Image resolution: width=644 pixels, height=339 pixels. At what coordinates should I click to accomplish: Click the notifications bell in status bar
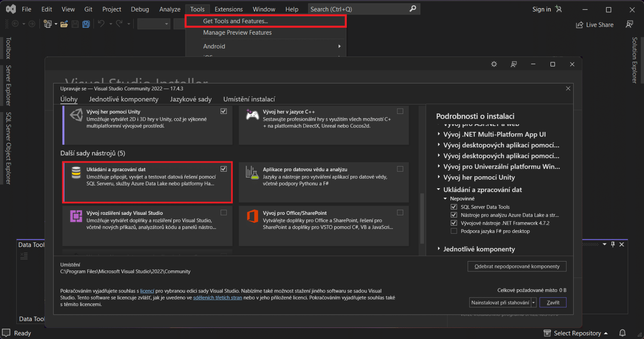click(623, 333)
